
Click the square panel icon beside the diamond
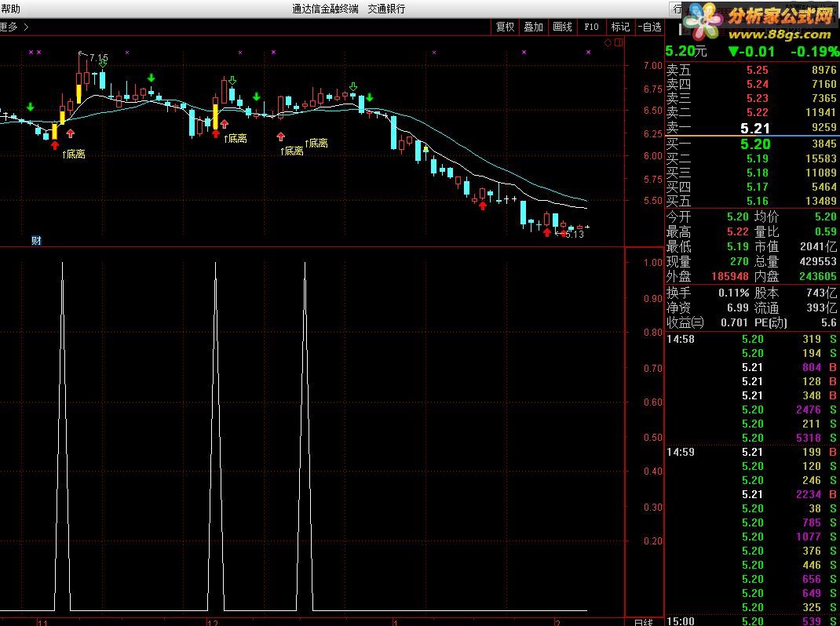pyautogui.click(x=619, y=43)
